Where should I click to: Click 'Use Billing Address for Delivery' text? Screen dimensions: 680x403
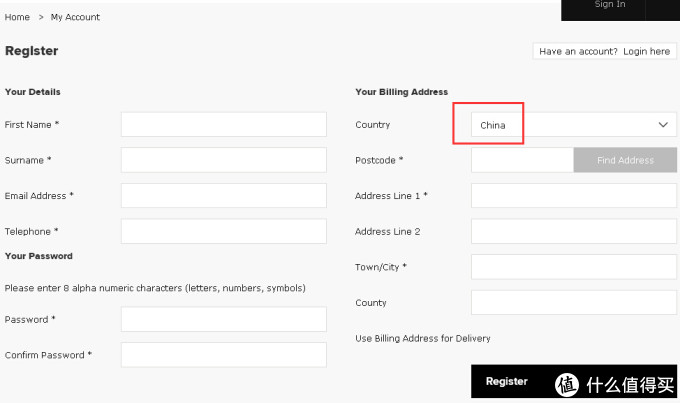click(x=423, y=338)
